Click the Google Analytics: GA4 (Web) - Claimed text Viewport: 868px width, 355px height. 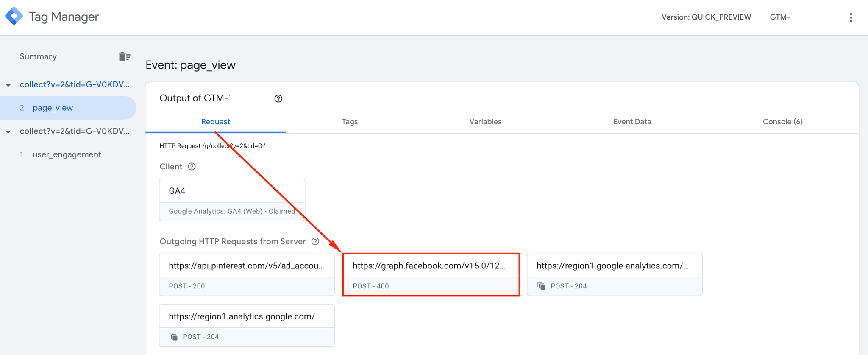tap(232, 211)
